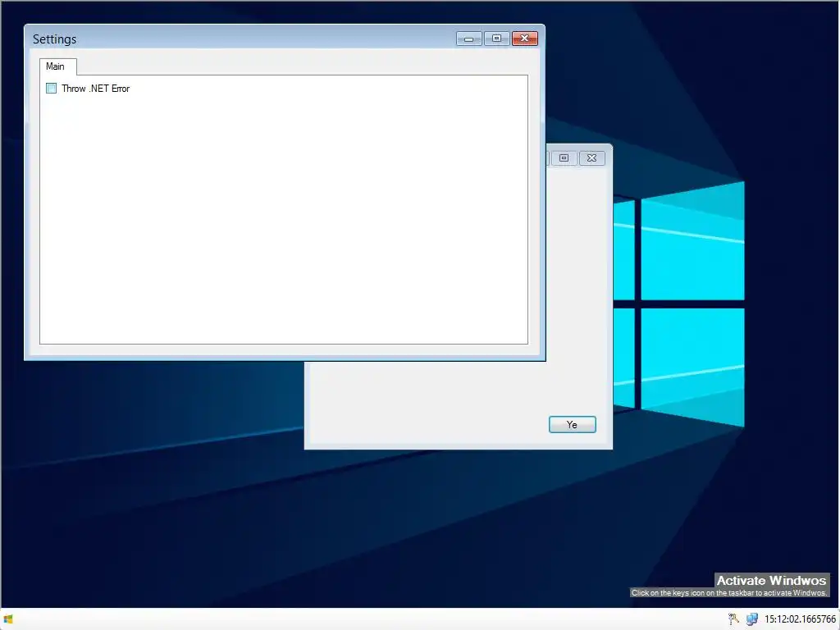Open the Start menu Windows logo
The width and height of the screenshot is (840, 630).
pos(8,619)
